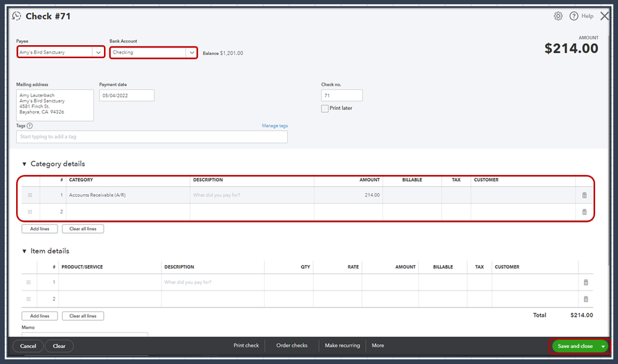Viewport: 618px width, 364px height.
Task: Click the Mailing address text box
Action: [x=55, y=105]
